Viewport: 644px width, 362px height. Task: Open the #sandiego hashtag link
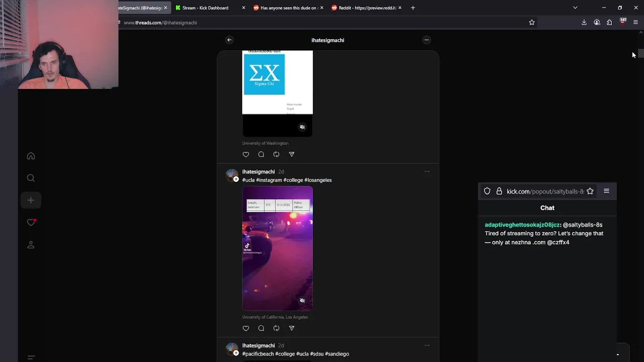tap(337, 354)
